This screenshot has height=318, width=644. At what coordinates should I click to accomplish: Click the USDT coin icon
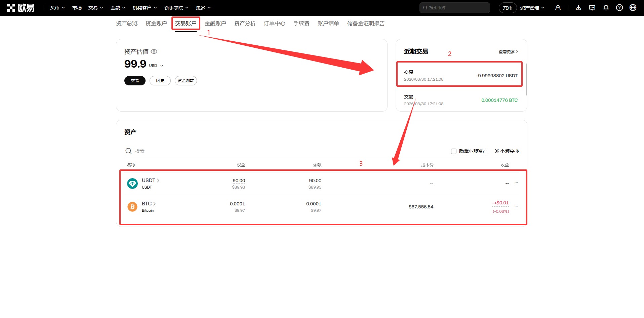(x=132, y=184)
